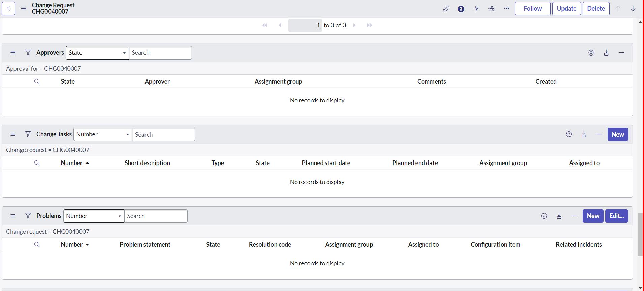Click Problems 'Change request = CHG0040007' breadcrumb
Screen dimensions: 644x291
point(47,232)
